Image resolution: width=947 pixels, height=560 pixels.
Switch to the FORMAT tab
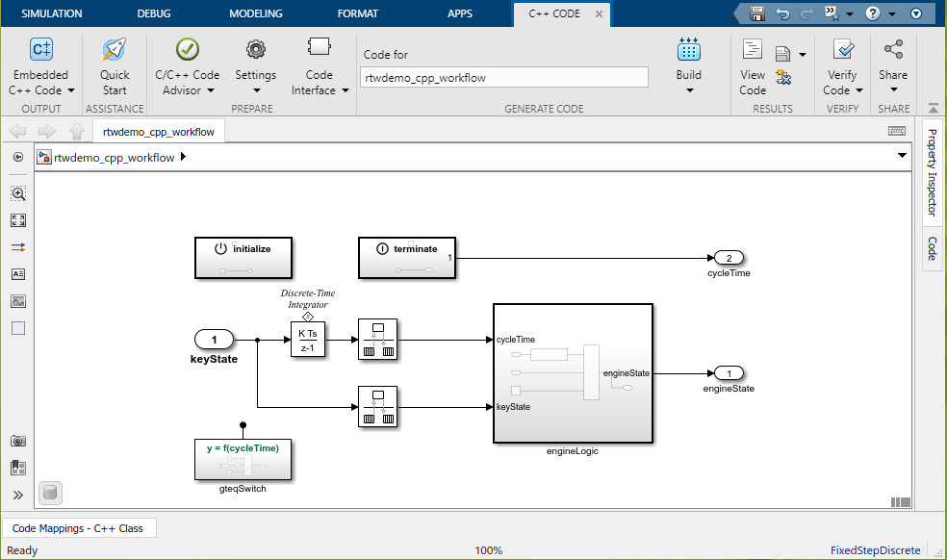[x=358, y=13]
